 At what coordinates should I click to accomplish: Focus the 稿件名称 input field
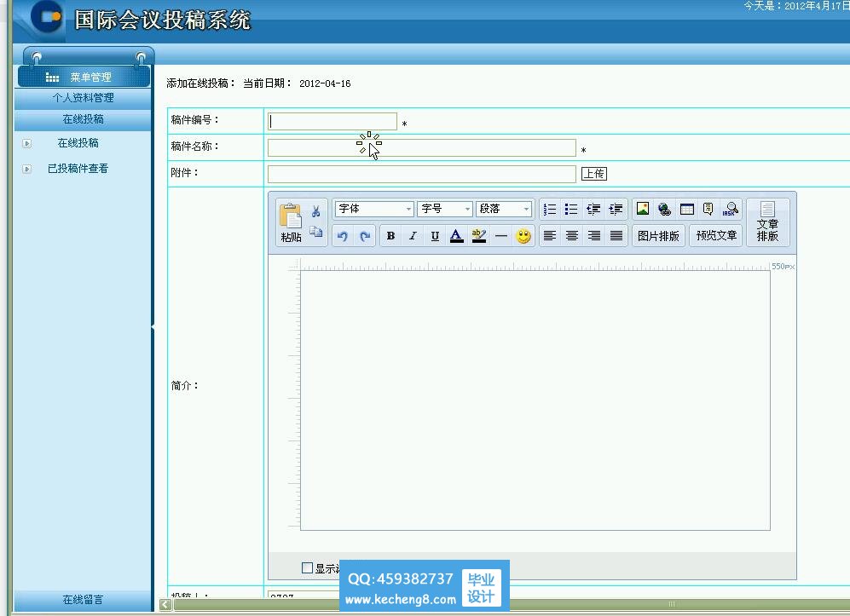pos(422,147)
